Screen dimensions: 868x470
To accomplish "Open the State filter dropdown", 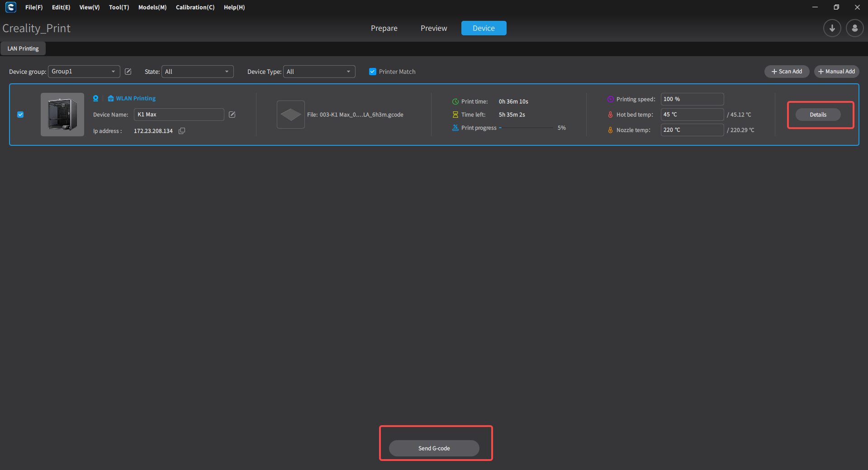I will tap(198, 72).
